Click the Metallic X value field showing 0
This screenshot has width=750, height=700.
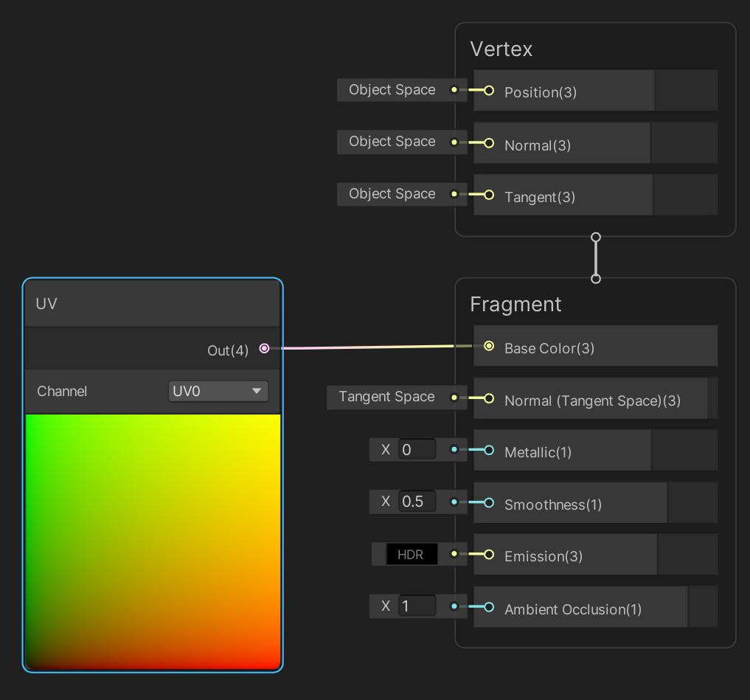[x=417, y=449]
